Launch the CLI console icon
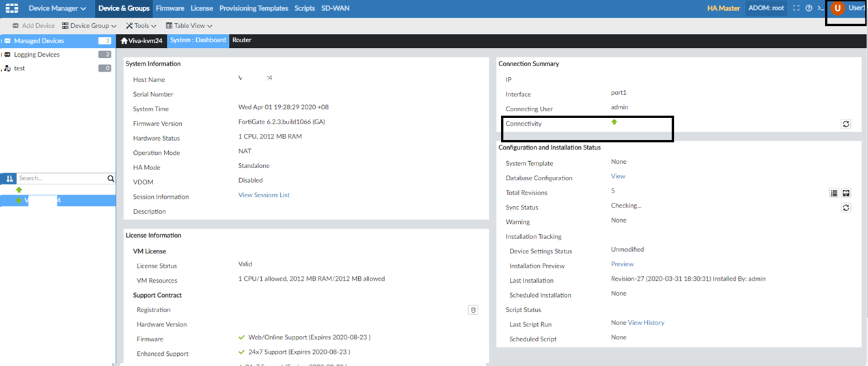This screenshot has width=868, height=366. [821, 8]
